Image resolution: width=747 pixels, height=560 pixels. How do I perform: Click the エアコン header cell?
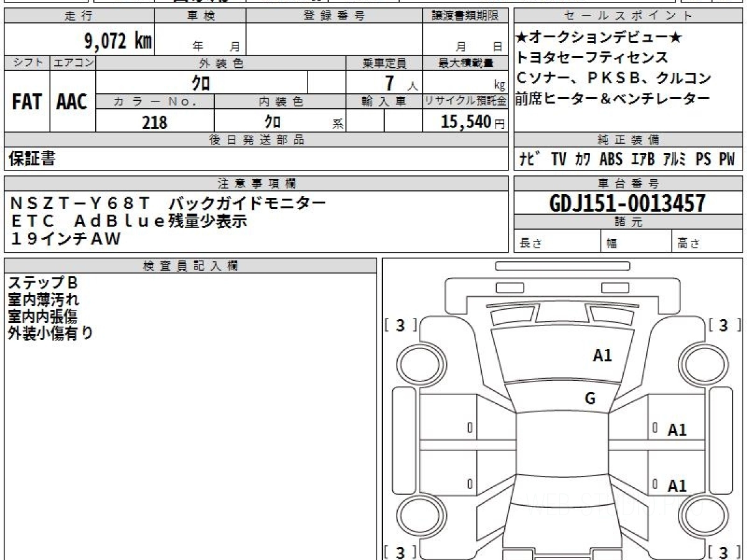click(73, 63)
